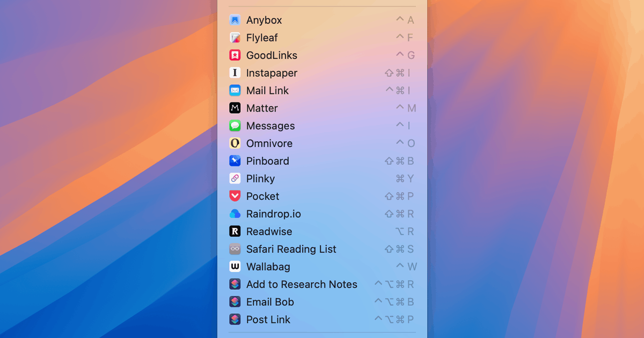The width and height of the screenshot is (644, 338).
Task: Click the ⌃O shortcut hint for Omnivore
Action: point(405,143)
